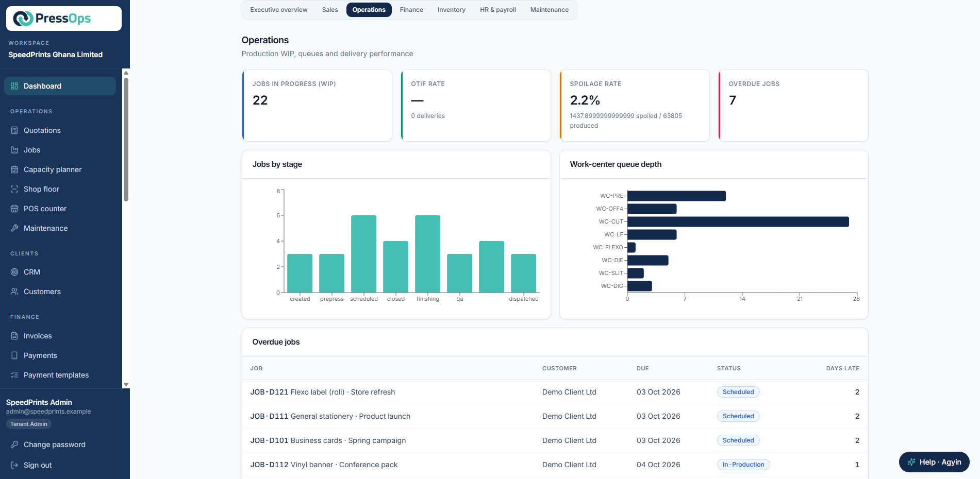Go to Capacity planner page
Image resolution: width=980 pixels, height=479 pixels.
60,169
